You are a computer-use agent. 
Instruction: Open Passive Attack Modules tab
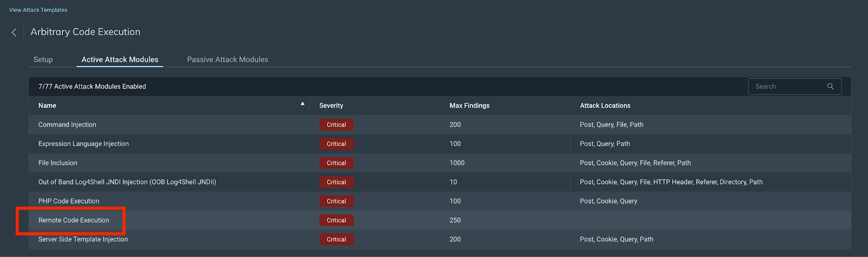(x=227, y=60)
